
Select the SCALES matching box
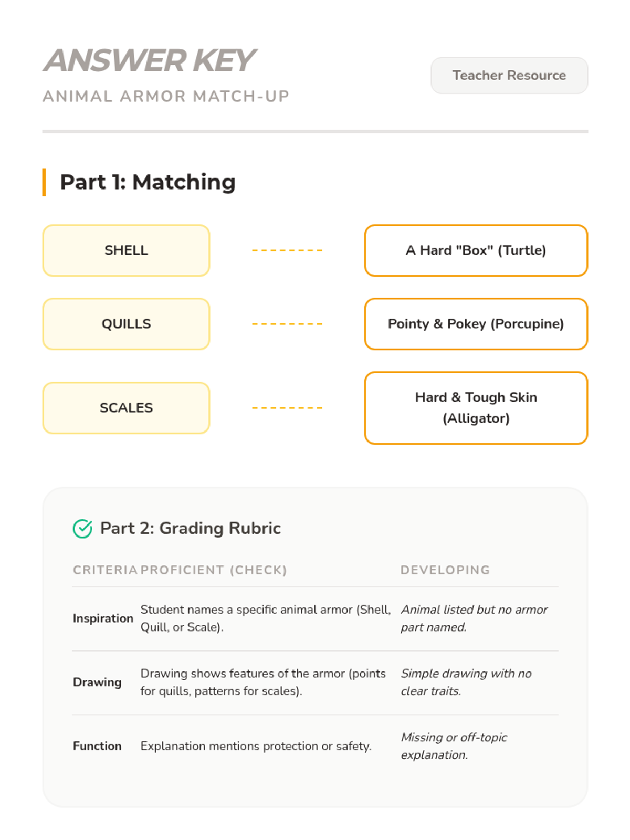pyautogui.click(x=126, y=408)
